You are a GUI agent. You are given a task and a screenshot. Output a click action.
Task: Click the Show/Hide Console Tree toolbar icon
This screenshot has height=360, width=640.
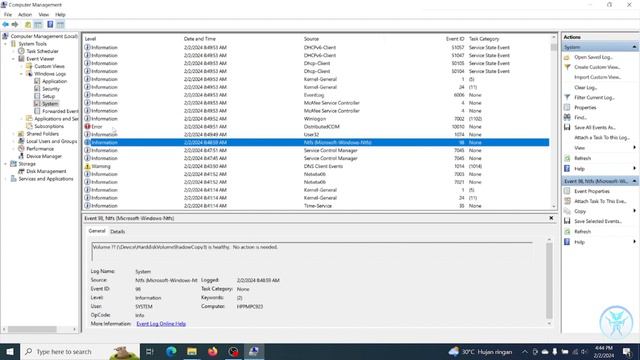38,25
